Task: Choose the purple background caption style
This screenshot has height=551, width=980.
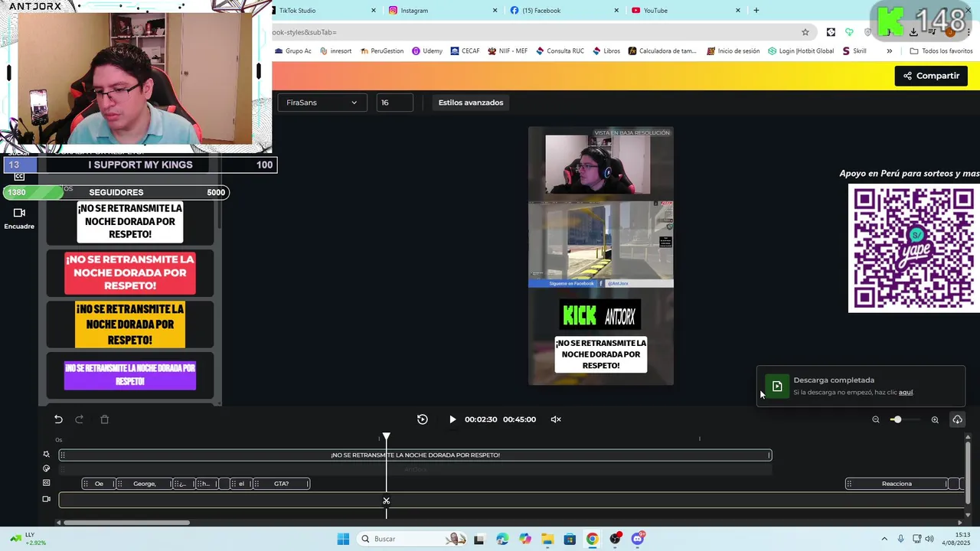Action: 130,375
